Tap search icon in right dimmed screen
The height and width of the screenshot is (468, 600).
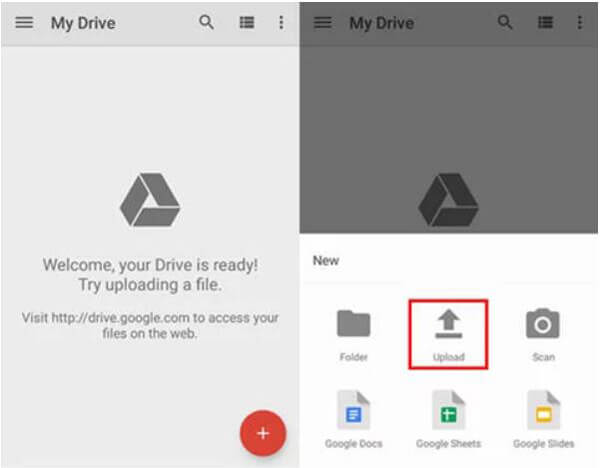pos(505,22)
